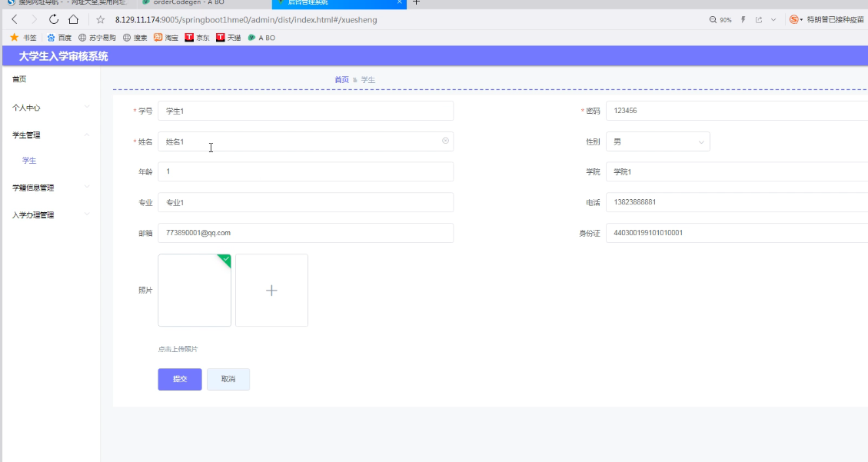The image size is (868, 462).
Task: Expand 学籍信息管理 sidebar menu
Action: coord(51,188)
